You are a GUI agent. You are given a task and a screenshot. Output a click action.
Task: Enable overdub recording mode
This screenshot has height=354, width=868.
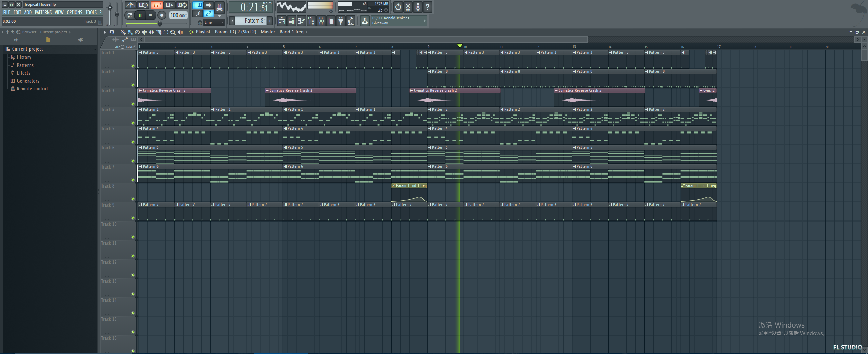(x=169, y=5)
